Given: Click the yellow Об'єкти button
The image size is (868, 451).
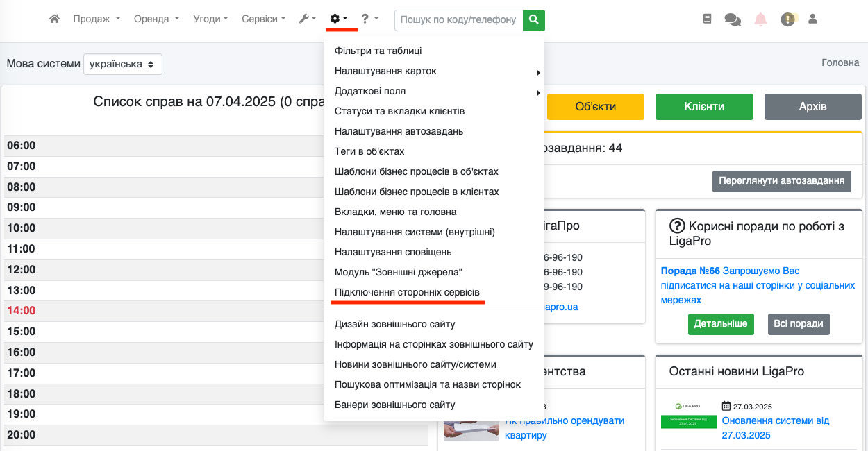Looking at the screenshot, I should [x=596, y=107].
